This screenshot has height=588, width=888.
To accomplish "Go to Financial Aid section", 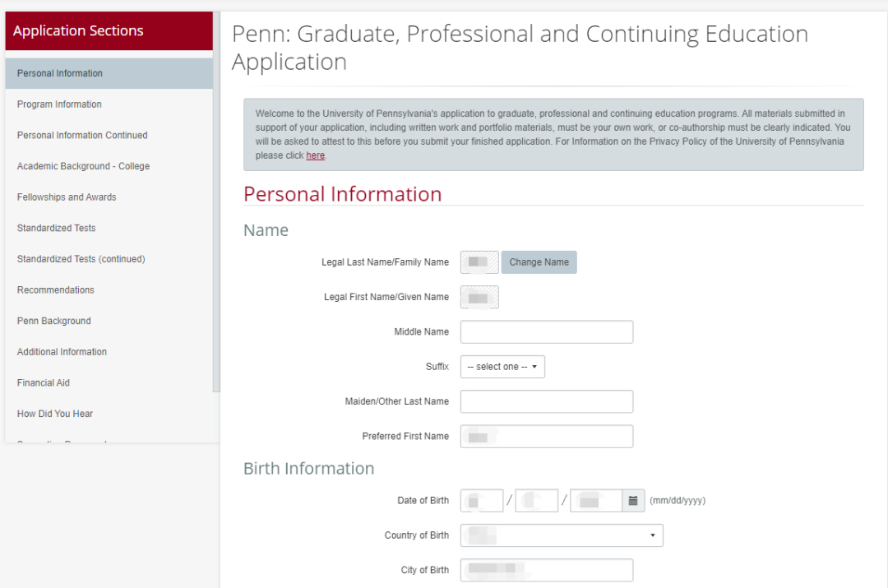I will pos(45,382).
